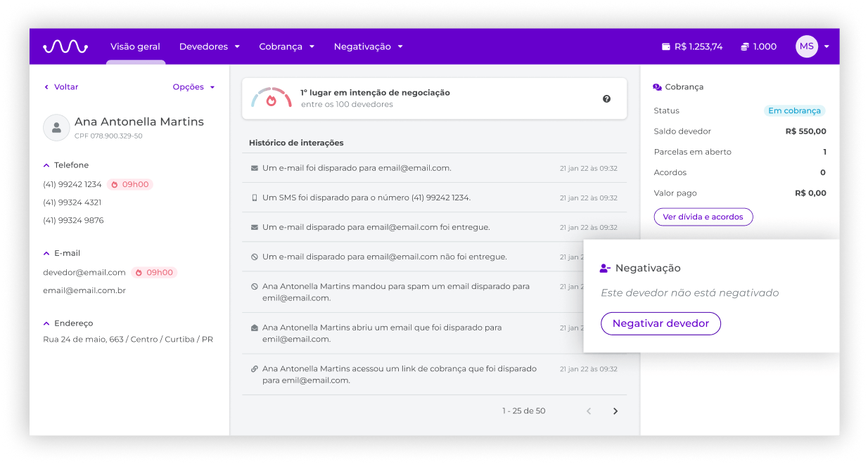868x464 pixels.
Task: Click the MS user avatar
Action: [806, 46]
